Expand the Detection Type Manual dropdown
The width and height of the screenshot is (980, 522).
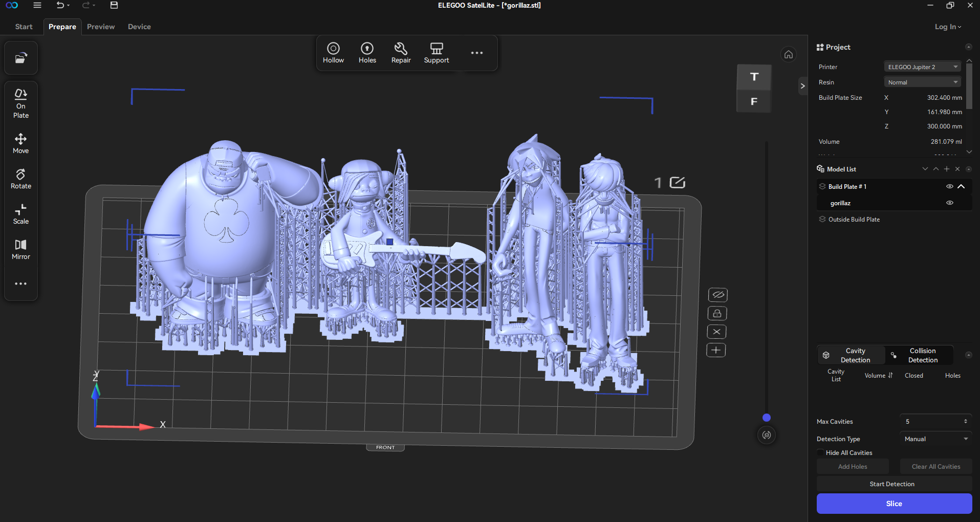(935, 439)
